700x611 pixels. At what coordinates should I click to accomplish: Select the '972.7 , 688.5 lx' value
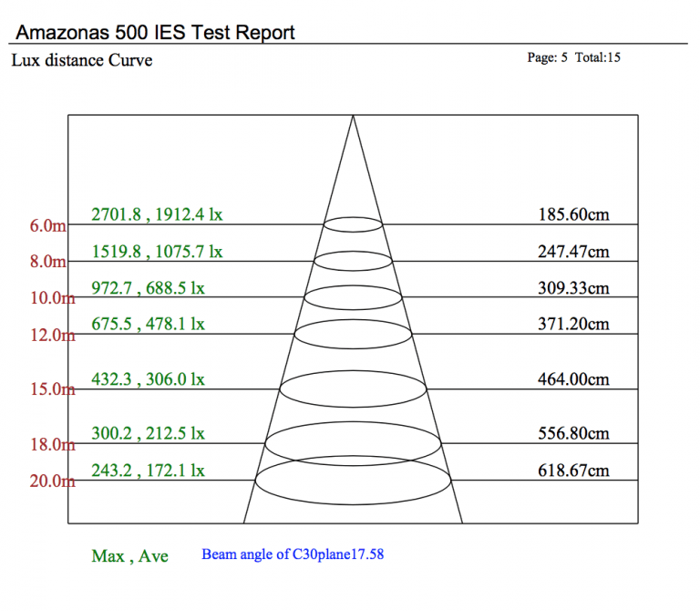(x=148, y=288)
